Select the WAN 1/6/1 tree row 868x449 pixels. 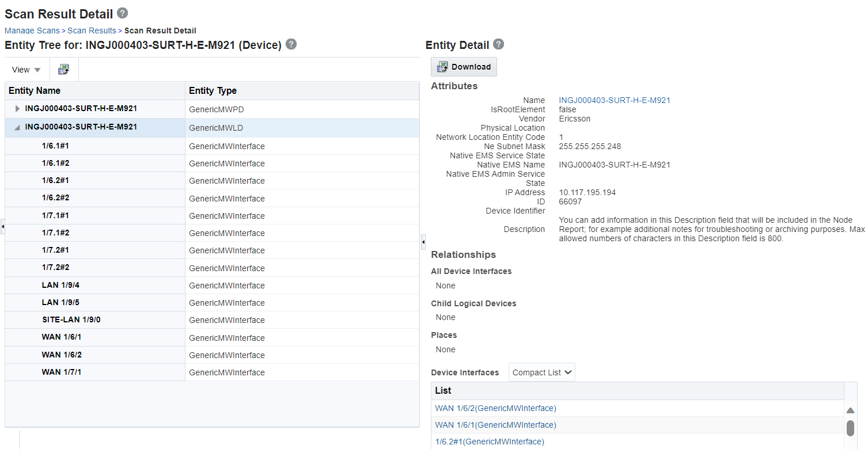tap(212, 338)
